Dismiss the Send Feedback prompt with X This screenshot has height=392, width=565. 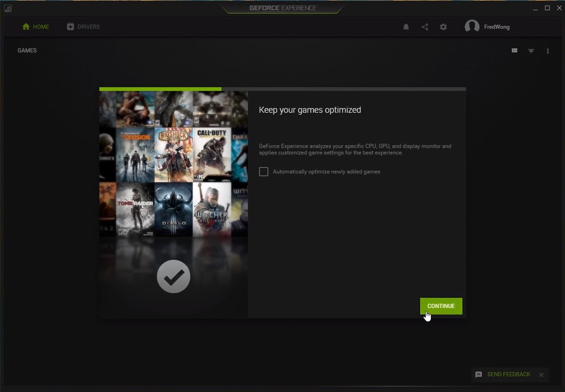[541, 374]
